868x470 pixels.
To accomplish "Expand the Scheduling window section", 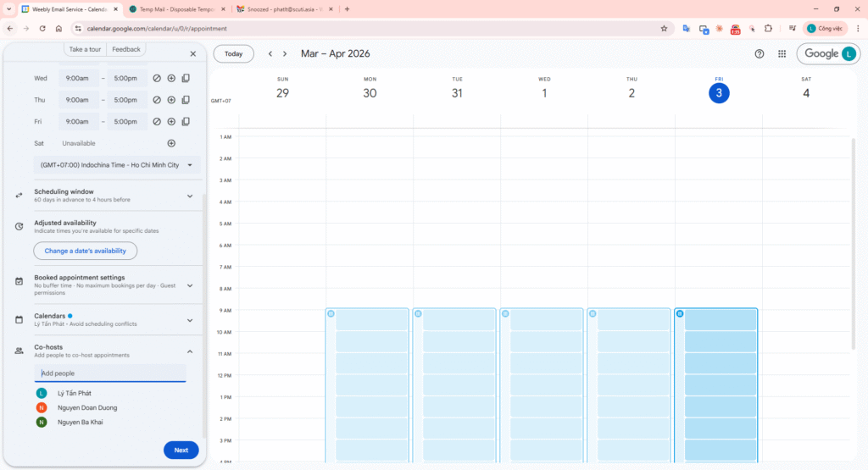I will click(190, 196).
